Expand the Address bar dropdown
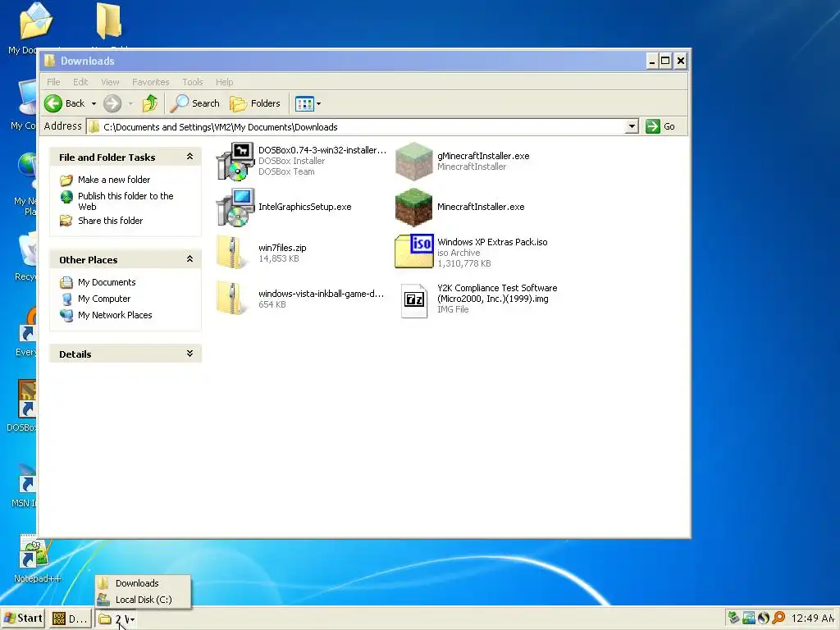Image resolution: width=840 pixels, height=630 pixels. tap(632, 126)
